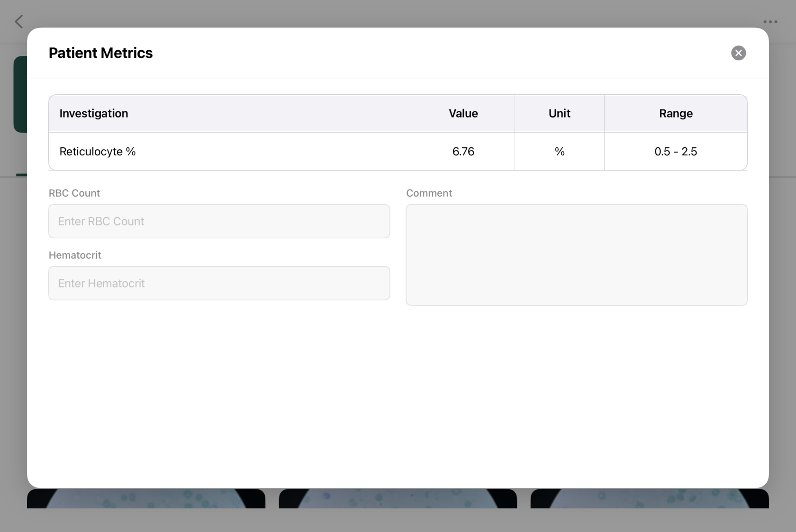Open the middle microscope image thumbnail

(398, 498)
